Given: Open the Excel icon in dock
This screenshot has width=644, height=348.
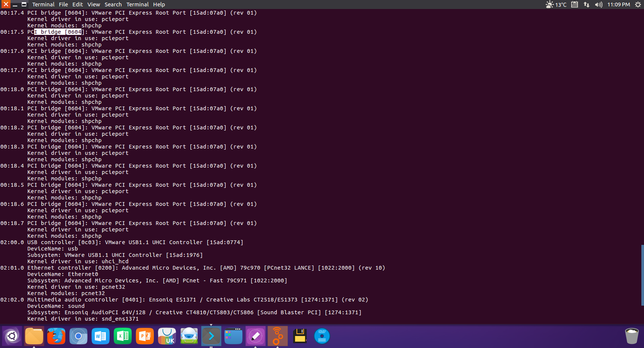Looking at the screenshot, I should [123, 336].
